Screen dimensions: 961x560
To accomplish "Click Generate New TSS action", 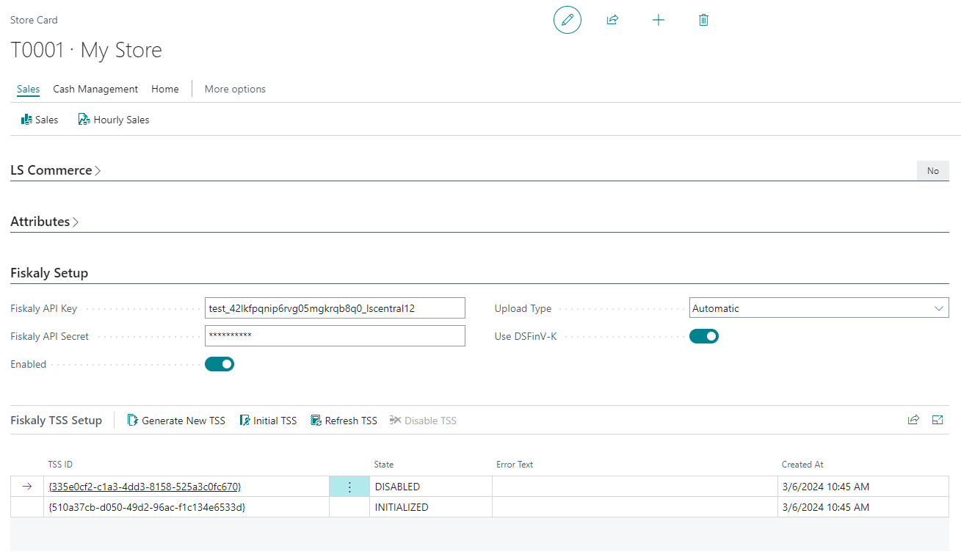I will [x=176, y=421].
